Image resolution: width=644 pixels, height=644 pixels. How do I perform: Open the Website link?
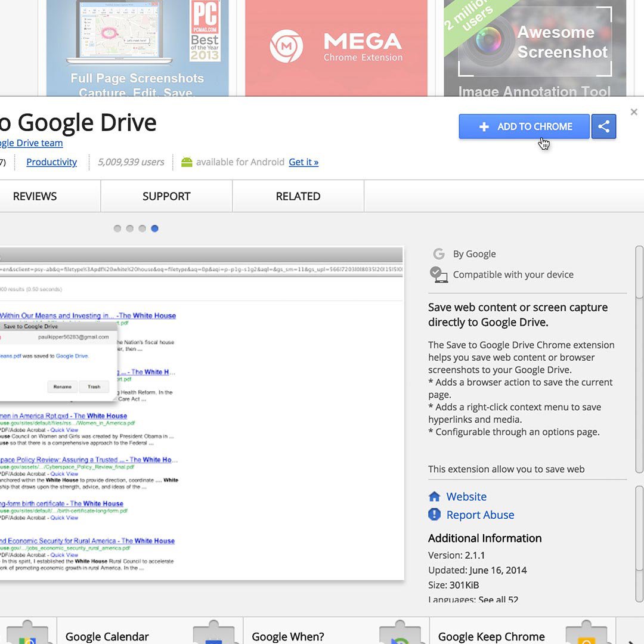(x=466, y=497)
